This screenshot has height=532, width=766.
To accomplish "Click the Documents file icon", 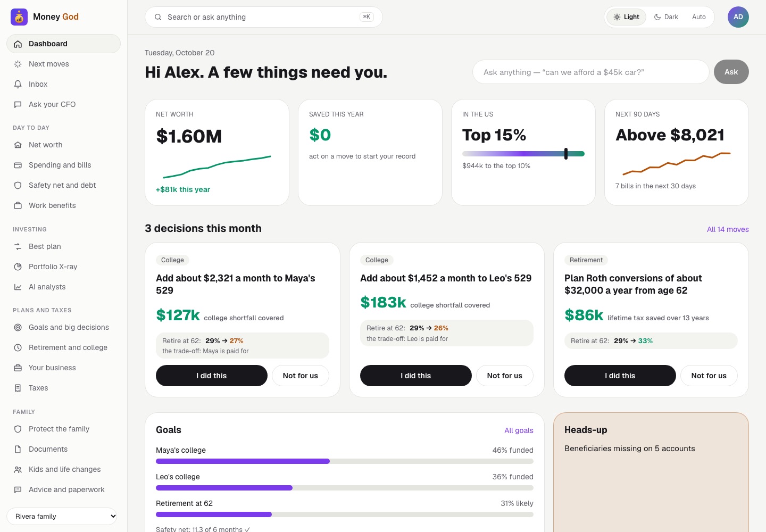I will (x=18, y=450).
